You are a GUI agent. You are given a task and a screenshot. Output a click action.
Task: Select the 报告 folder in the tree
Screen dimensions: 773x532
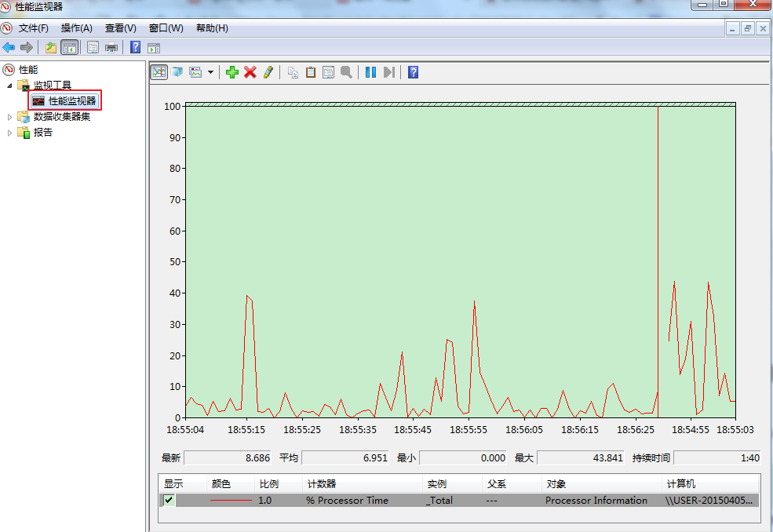coord(43,133)
